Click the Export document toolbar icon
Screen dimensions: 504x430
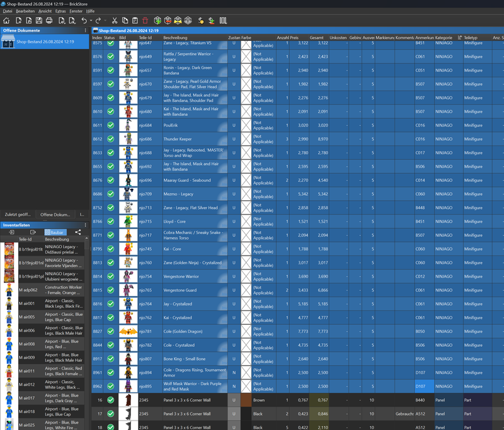click(x=72, y=21)
